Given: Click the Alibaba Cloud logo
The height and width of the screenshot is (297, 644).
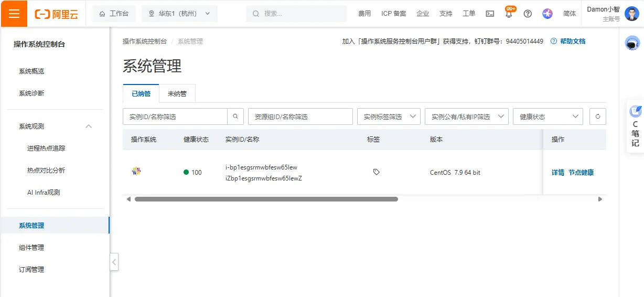Looking at the screenshot, I should [57, 14].
